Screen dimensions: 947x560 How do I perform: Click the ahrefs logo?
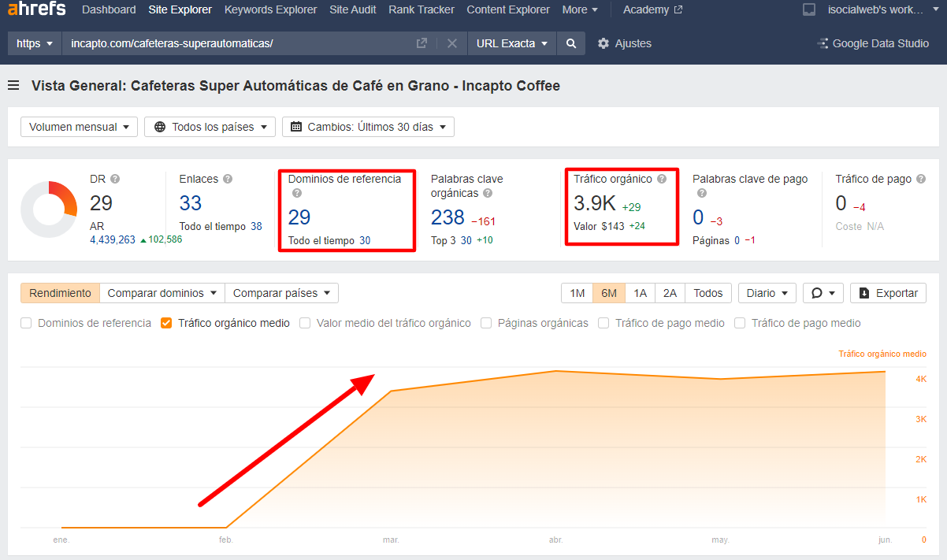(36, 9)
